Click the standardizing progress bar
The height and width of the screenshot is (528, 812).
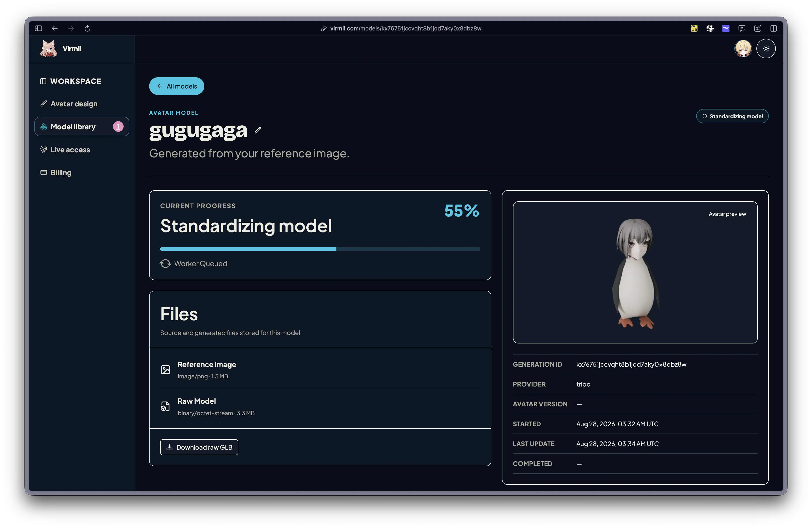pos(320,249)
